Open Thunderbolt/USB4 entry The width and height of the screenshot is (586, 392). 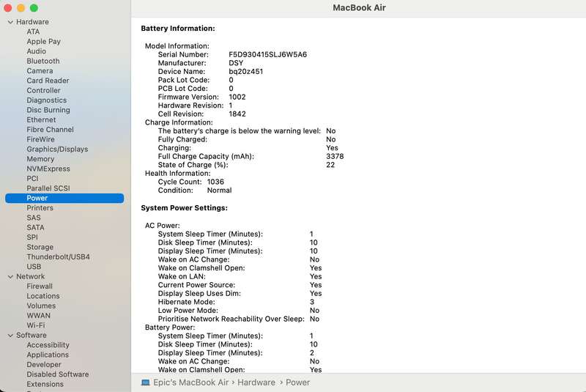tap(59, 256)
